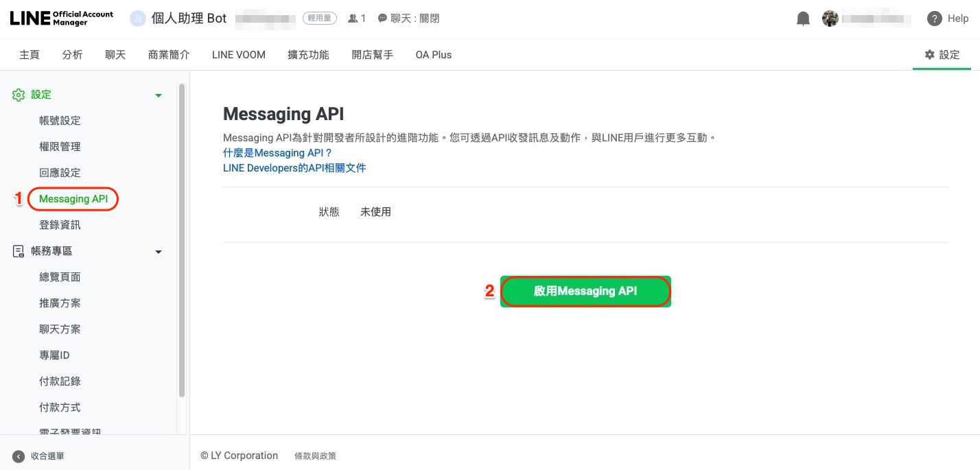Click the friends count person icon
980x470 pixels.
coord(353,19)
